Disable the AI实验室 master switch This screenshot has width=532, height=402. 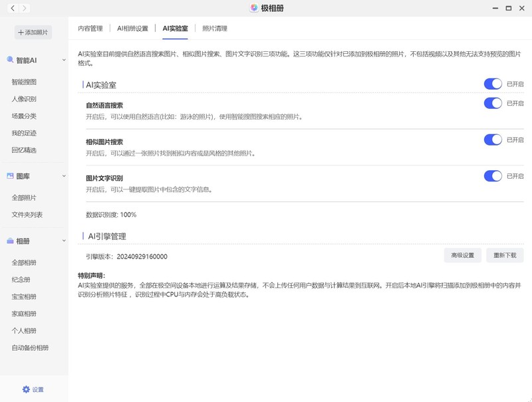coord(493,84)
